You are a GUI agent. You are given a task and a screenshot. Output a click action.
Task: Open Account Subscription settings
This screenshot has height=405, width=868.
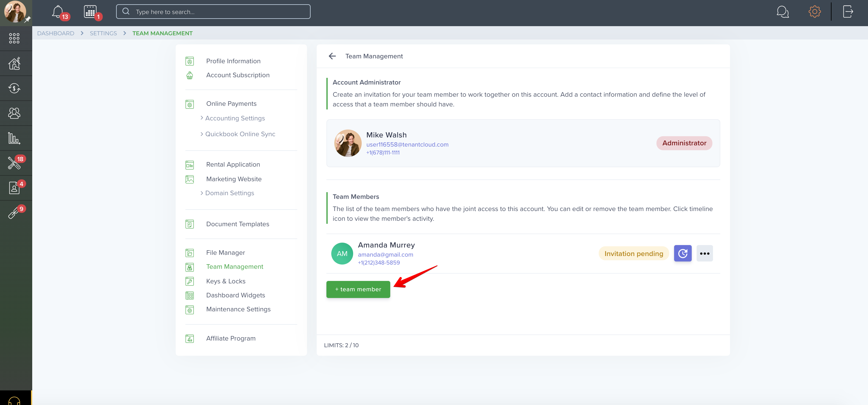click(238, 75)
